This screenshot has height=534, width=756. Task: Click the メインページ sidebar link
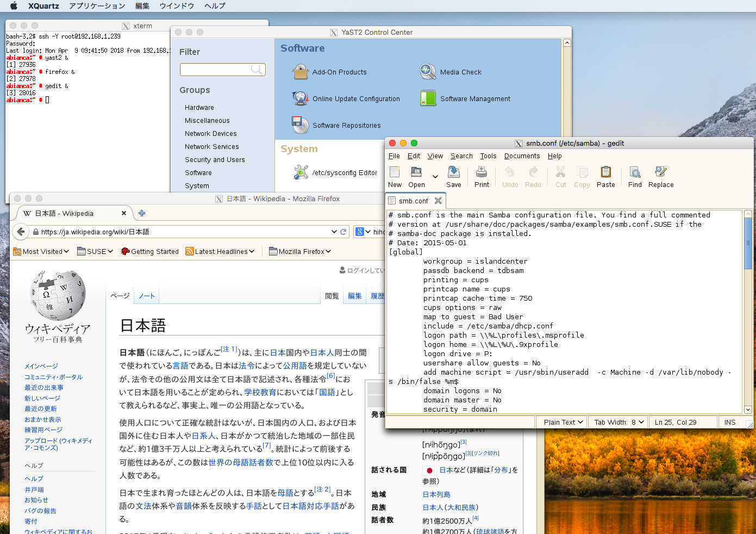coord(41,366)
